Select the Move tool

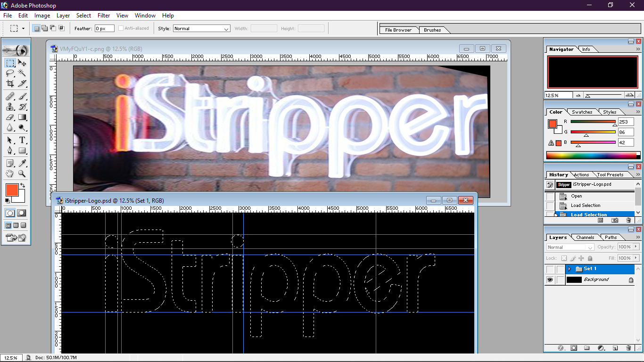coord(22,63)
